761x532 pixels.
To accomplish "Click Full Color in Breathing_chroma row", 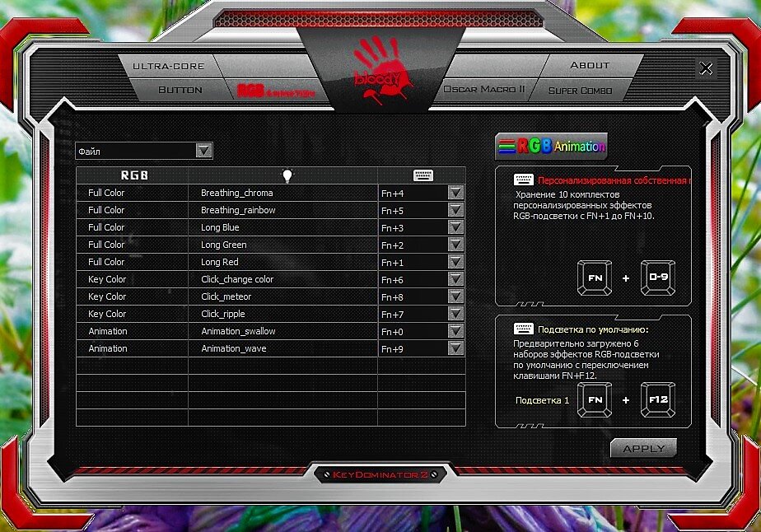I will tap(105, 193).
